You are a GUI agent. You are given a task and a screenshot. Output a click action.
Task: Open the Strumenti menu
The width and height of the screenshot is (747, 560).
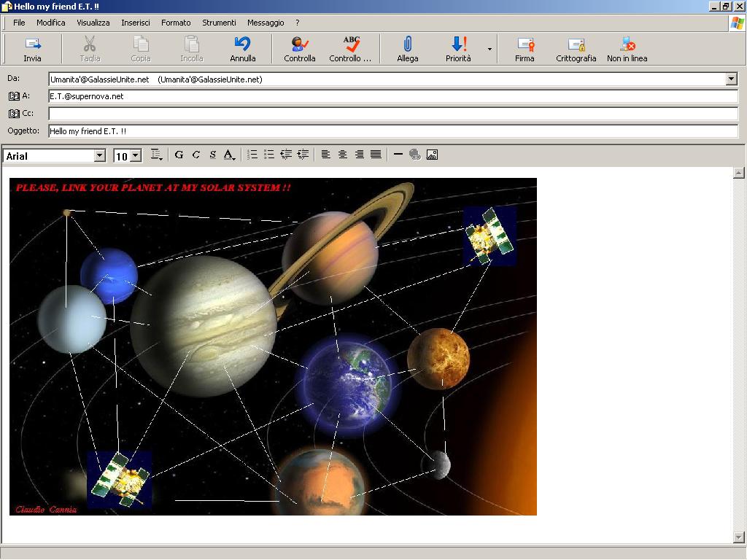pyautogui.click(x=219, y=23)
